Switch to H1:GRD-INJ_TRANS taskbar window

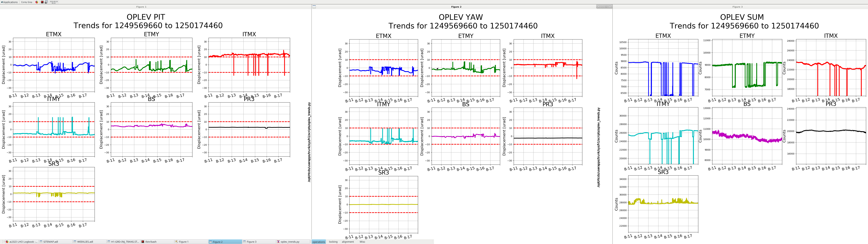pos(124,242)
